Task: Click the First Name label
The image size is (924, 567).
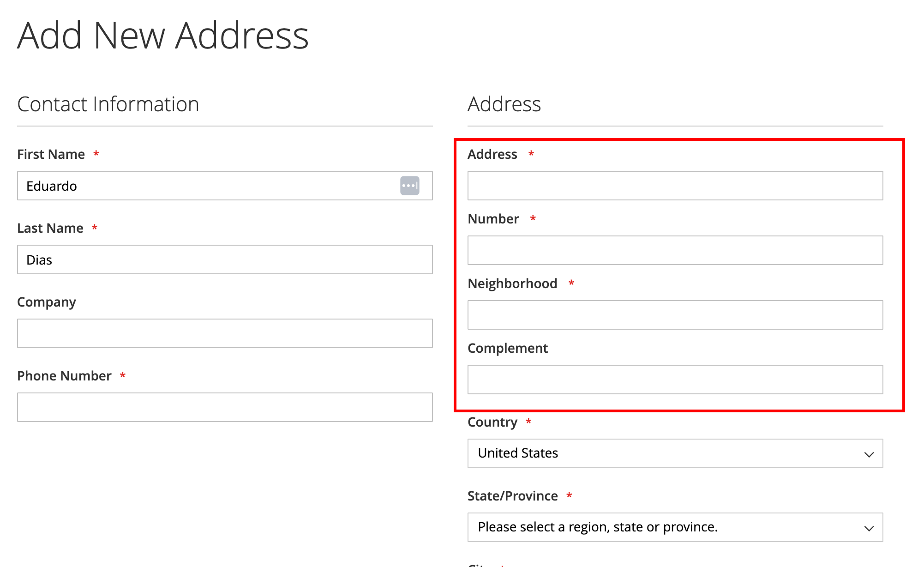Action: coord(51,154)
